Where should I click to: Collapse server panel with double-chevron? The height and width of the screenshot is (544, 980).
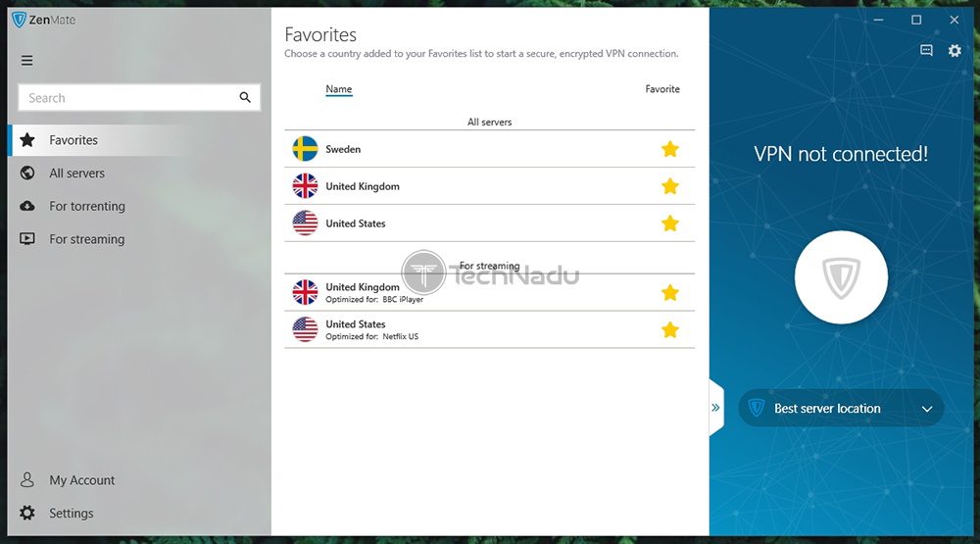[x=715, y=408]
